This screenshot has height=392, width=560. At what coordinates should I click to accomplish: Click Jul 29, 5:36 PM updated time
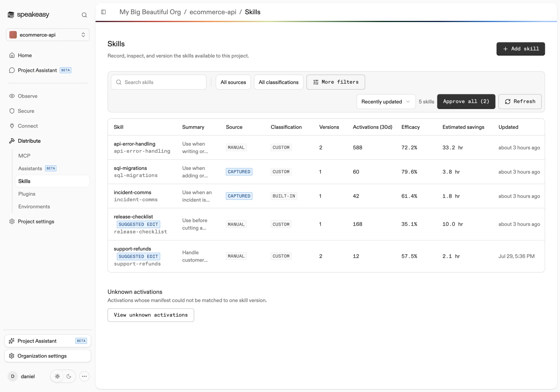coord(516,256)
